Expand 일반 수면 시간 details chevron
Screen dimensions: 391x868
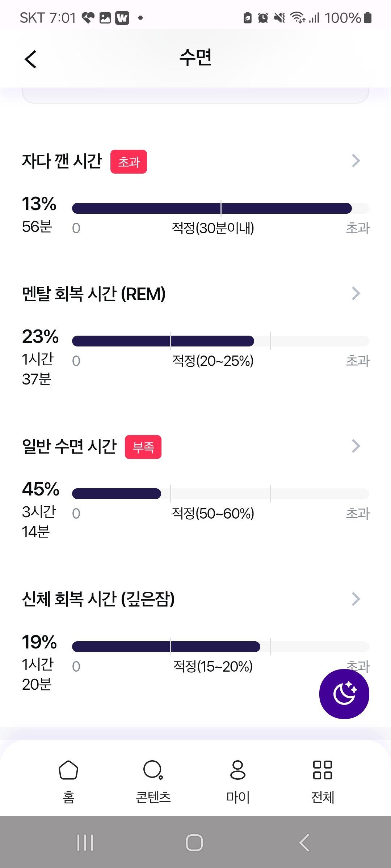(356, 446)
